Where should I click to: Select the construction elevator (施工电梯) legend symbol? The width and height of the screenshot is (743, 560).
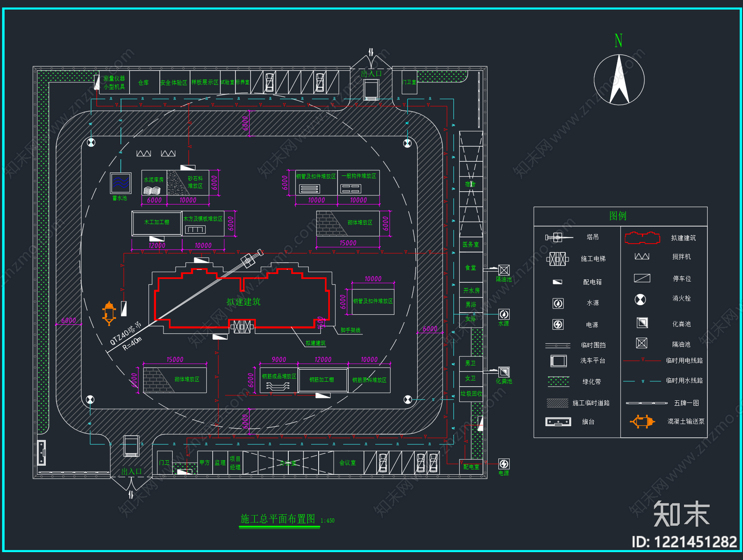point(558,259)
